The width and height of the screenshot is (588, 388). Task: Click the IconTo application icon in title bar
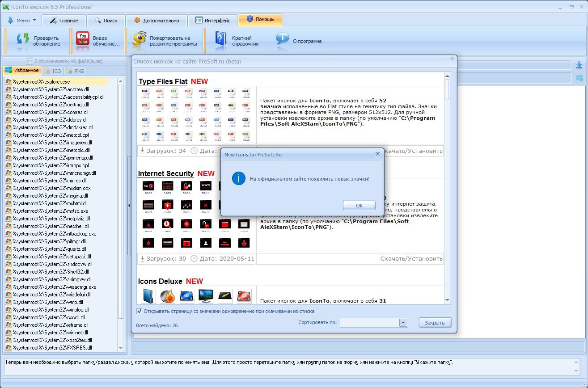pos(6,7)
